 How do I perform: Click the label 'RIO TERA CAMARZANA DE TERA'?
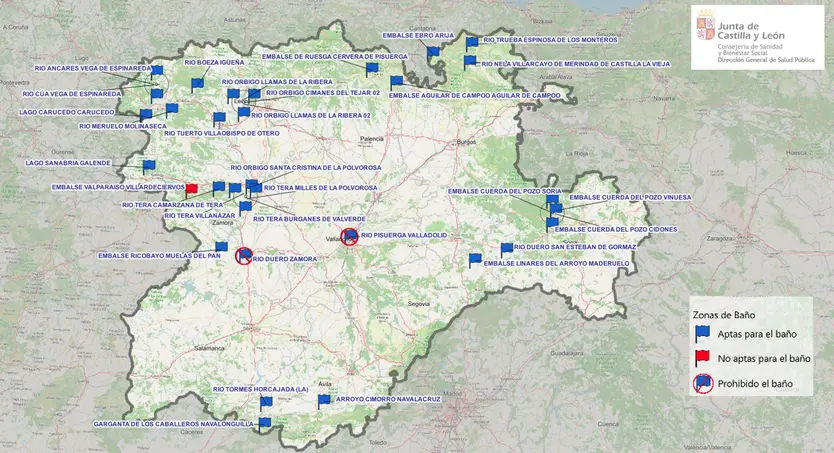(172, 205)
